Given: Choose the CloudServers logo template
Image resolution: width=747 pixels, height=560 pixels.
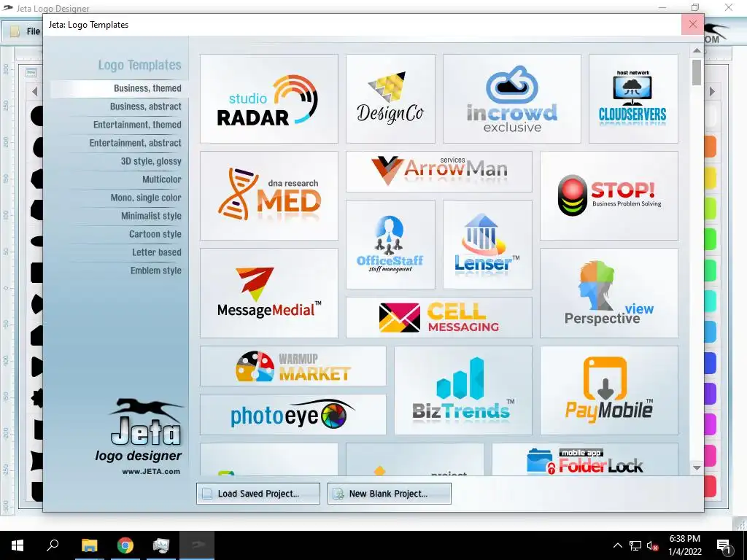Looking at the screenshot, I should click(x=634, y=98).
